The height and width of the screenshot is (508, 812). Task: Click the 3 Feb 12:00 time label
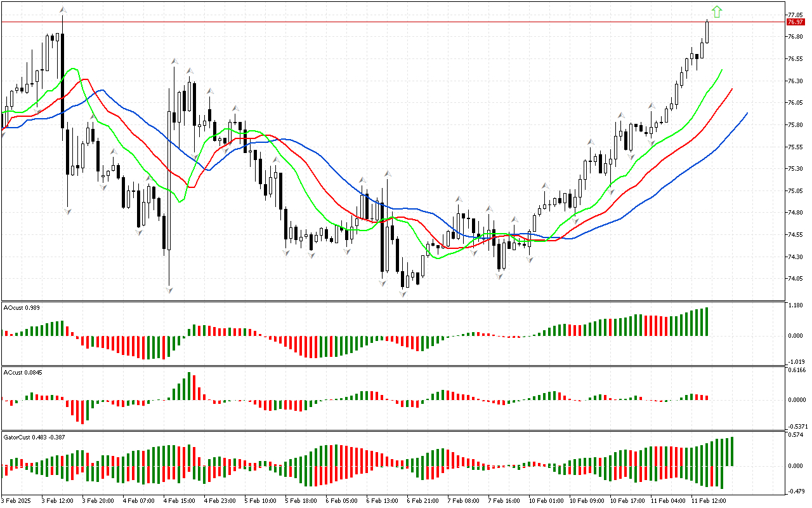(x=57, y=501)
